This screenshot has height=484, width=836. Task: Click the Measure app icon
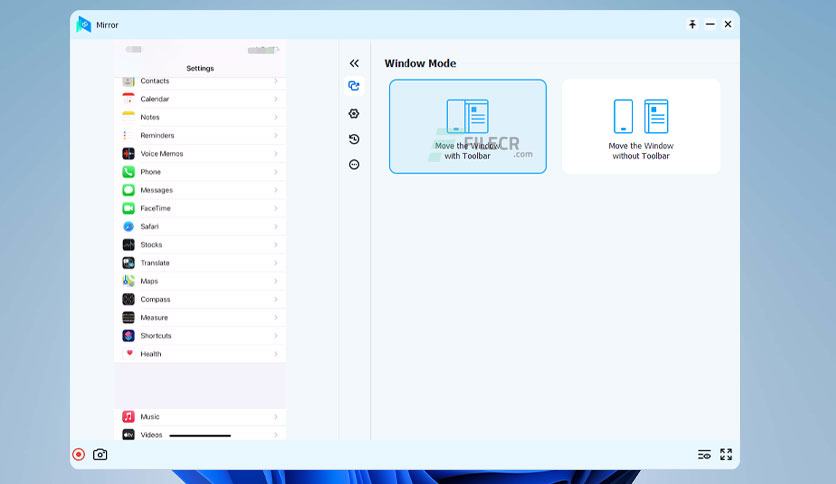coord(128,317)
